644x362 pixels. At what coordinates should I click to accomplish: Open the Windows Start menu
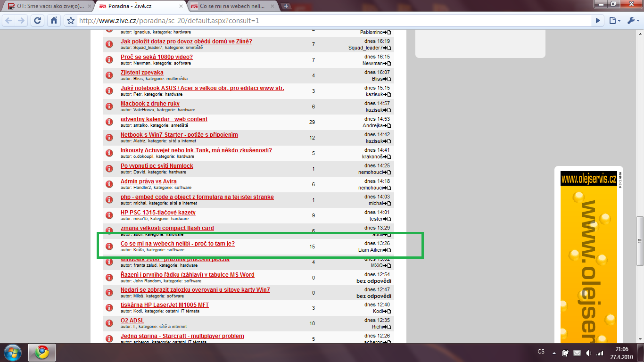[x=13, y=353]
